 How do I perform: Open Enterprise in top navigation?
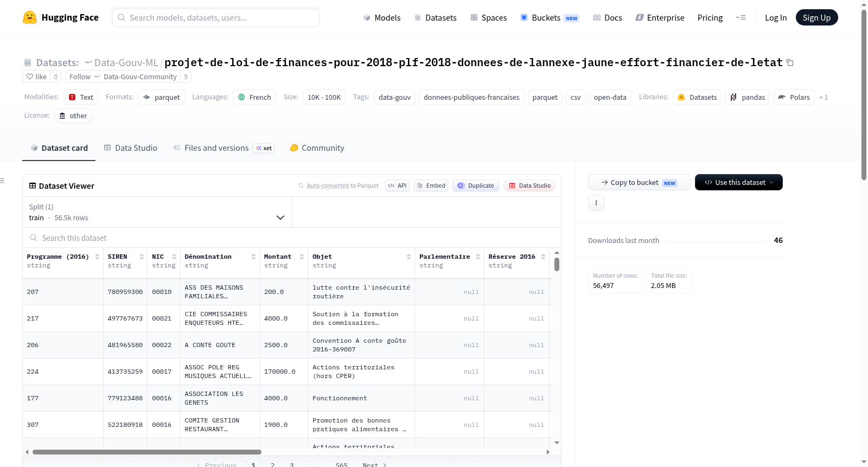(x=660, y=17)
